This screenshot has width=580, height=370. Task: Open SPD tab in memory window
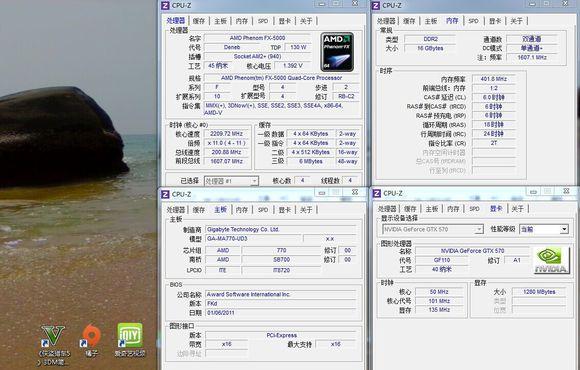coord(473,21)
